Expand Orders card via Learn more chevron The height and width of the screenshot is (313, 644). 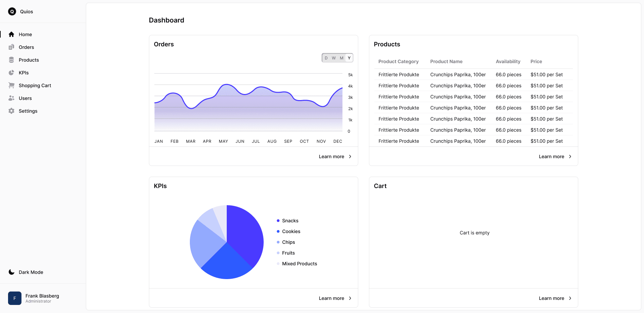click(350, 156)
